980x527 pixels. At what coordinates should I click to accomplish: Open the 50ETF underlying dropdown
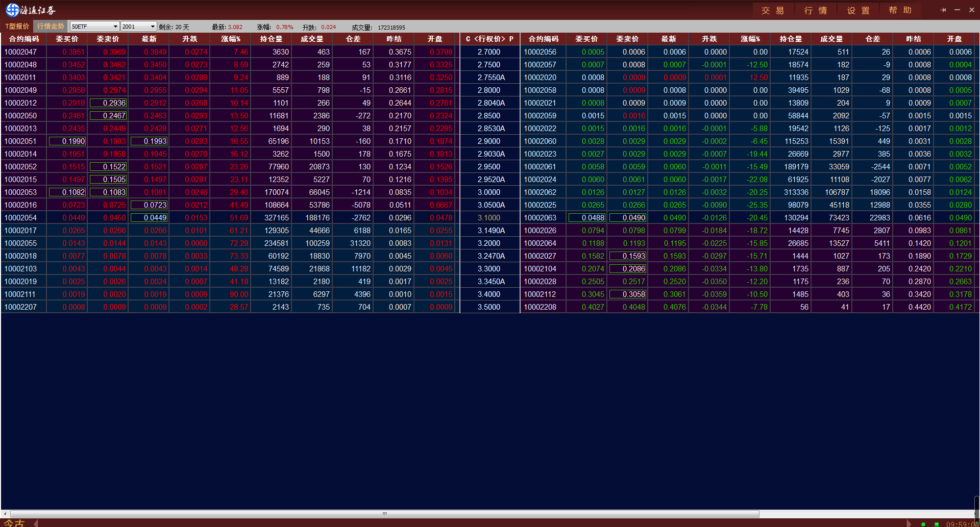tap(94, 27)
